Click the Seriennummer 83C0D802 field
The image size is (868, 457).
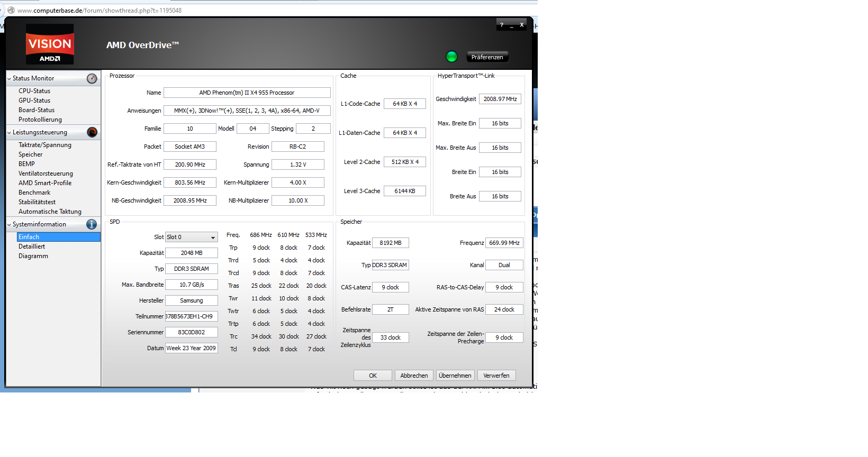(x=192, y=332)
